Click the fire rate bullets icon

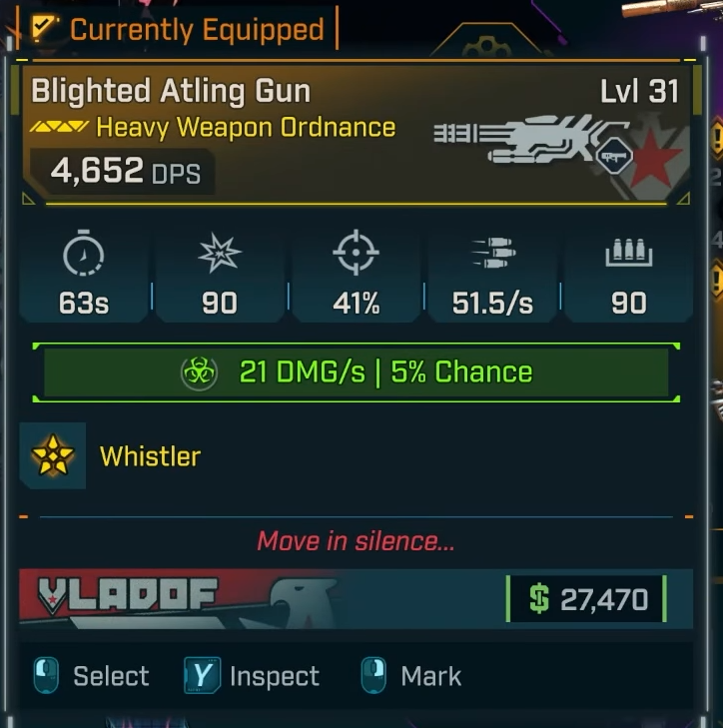click(493, 253)
